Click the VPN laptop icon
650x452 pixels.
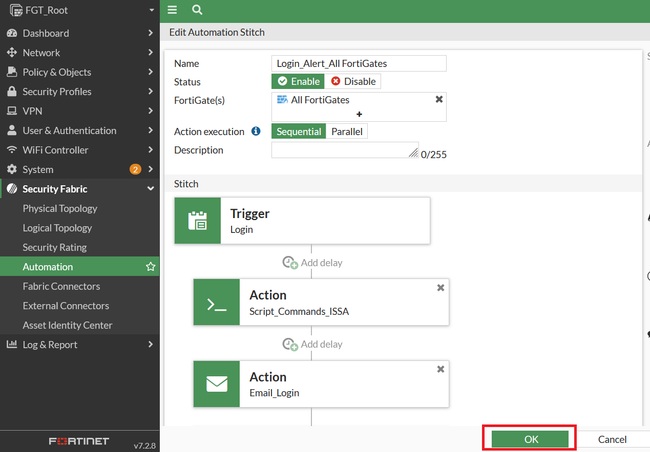click(x=12, y=111)
